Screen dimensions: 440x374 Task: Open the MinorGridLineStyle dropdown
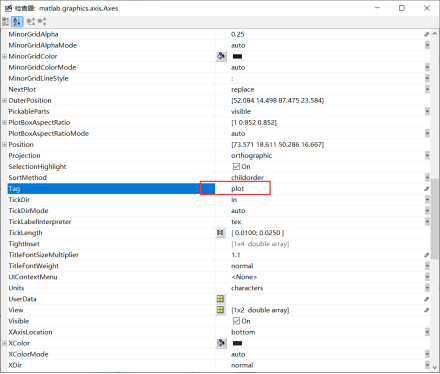[x=427, y=78]
